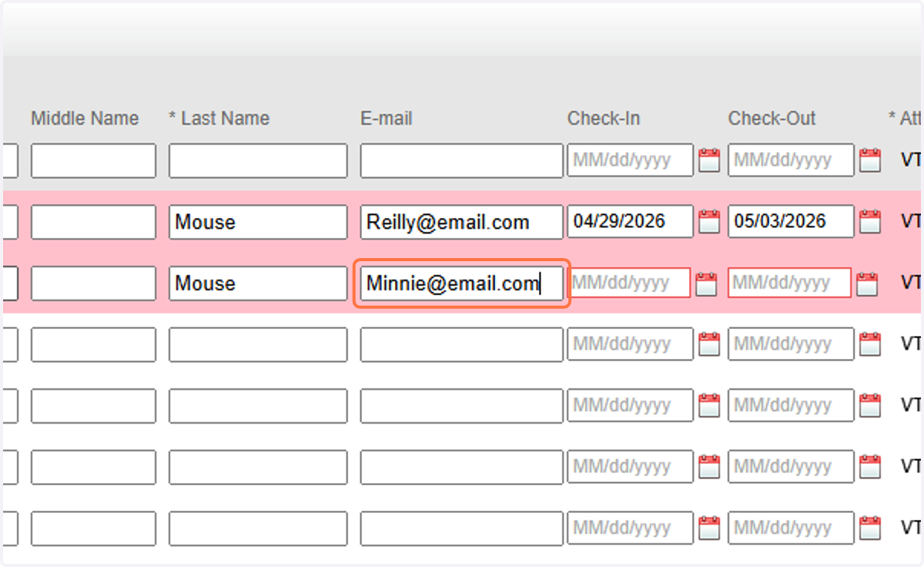Focus Middle Name field in bottom row

93,528
